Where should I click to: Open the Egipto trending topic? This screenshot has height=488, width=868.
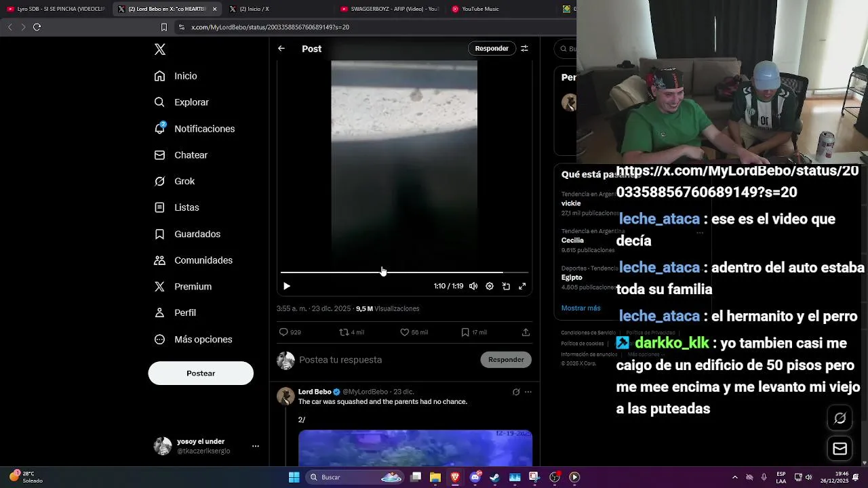click(x=572, y=277)
